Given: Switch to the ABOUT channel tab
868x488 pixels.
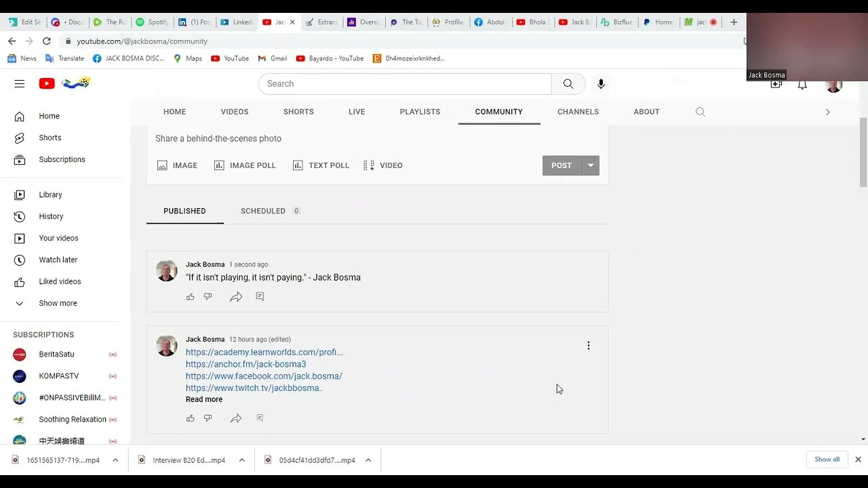Looking at the screenshot, I should click(x=646, y=112).
